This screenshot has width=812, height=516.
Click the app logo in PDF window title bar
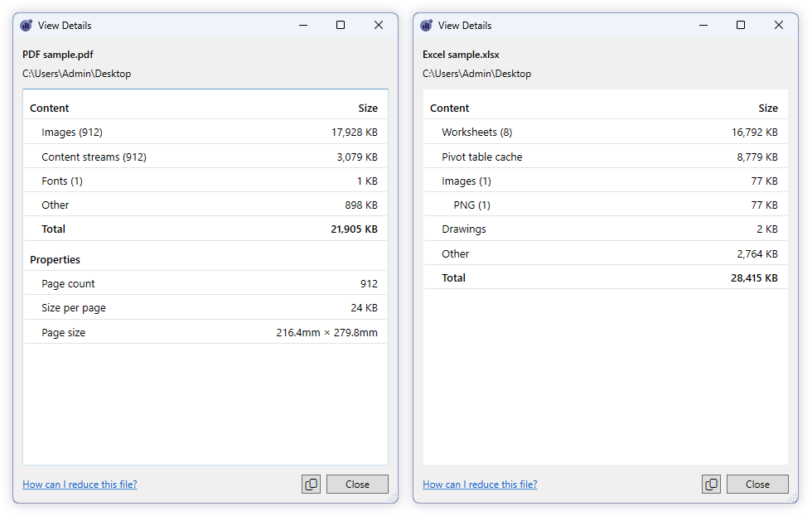click(27, 25)
